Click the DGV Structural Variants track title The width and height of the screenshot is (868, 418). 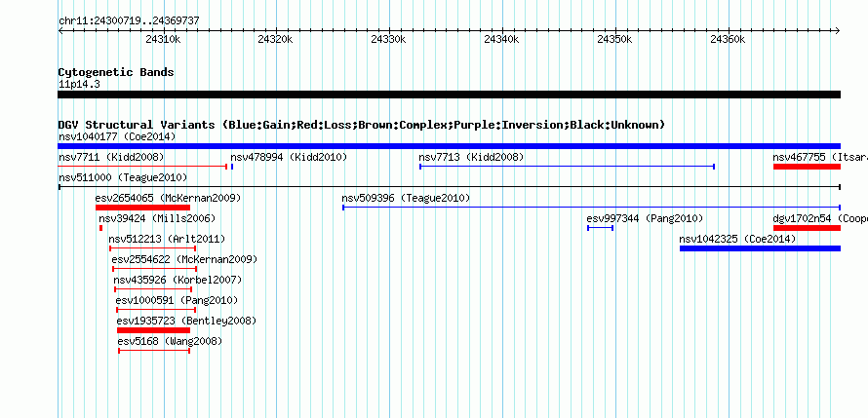point(362,125)
